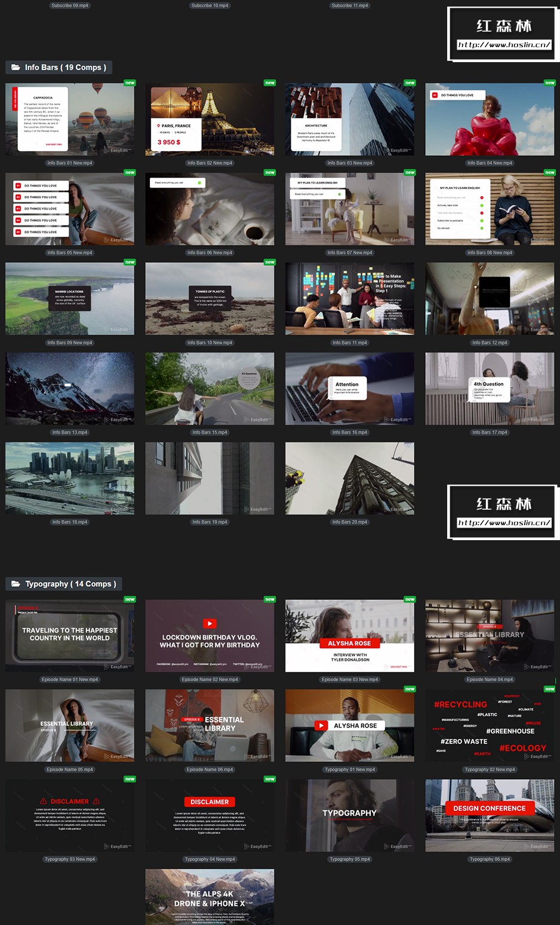Open the Singapore skyline Info Bars 18 thumbnail
The height and width of the screenshot is (925, 560).
click(70, 479)
